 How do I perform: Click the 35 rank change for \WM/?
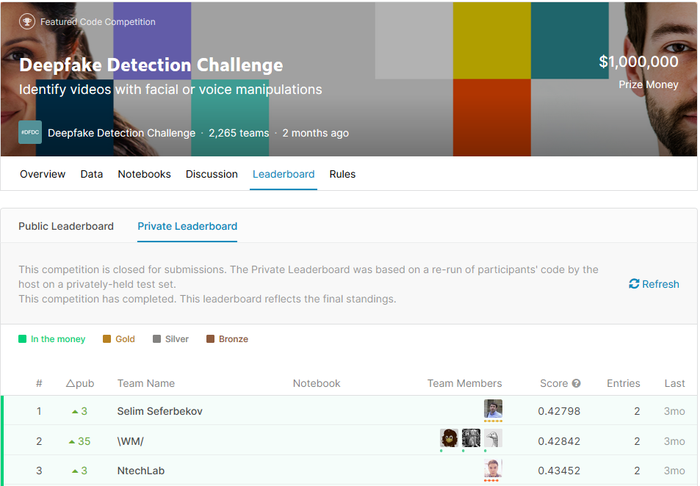coord(79,441)
